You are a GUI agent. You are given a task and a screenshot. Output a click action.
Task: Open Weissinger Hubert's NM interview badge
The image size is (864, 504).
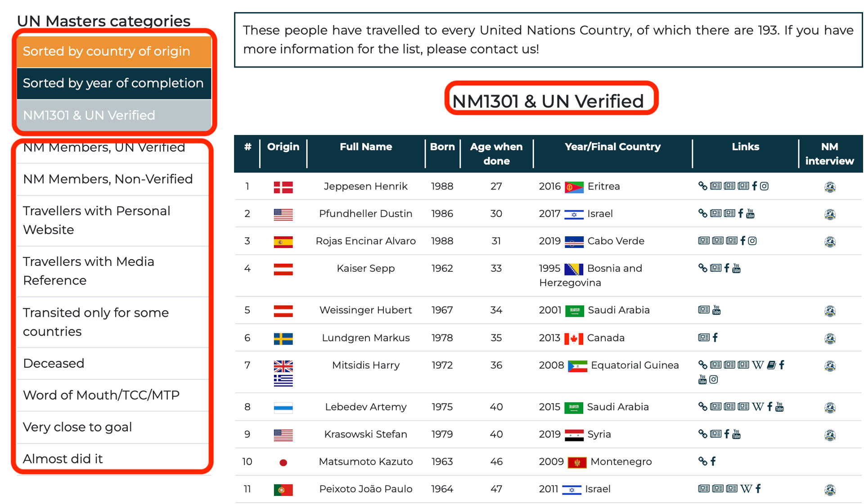pos(830,310)
